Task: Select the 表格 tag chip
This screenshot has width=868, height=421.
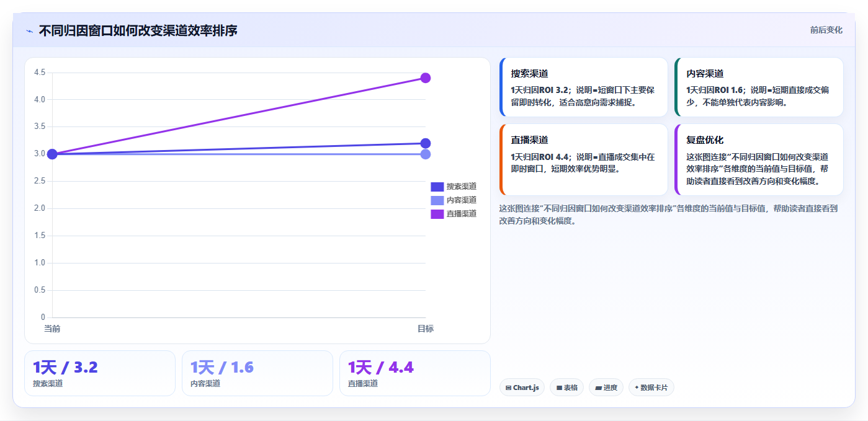Action: coord(566,388)
